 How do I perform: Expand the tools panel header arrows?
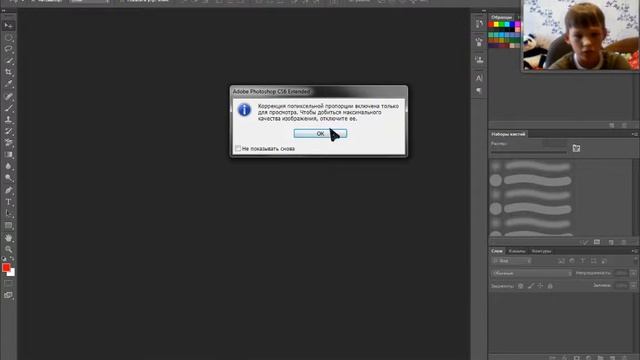pos(4,11)
